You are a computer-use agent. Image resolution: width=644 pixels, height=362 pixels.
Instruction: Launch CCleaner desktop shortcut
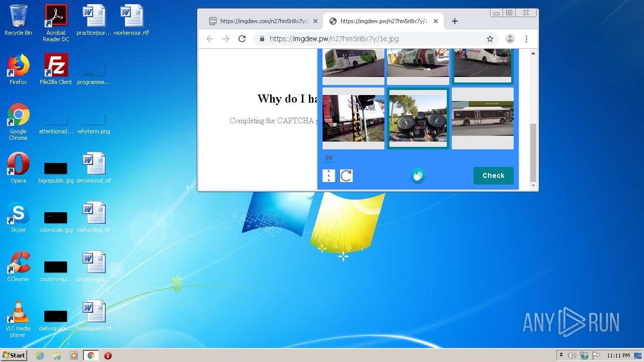pyautogui.click(x=18, y=266)
